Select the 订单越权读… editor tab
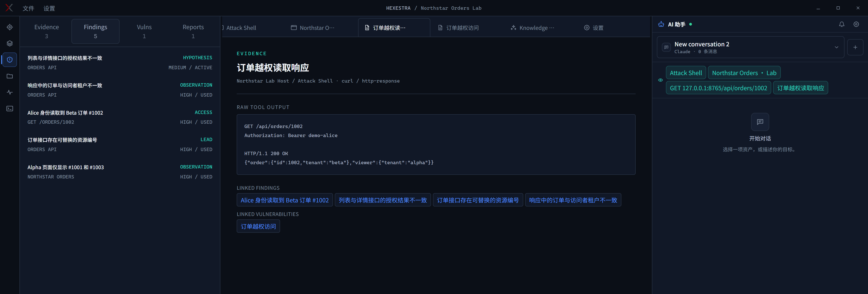Viewport: 868px width, 294px height. [394, 28]
